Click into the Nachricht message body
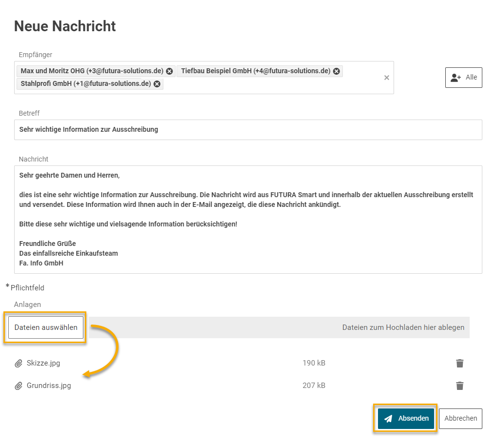496x448 pixels. click(248, 220)
